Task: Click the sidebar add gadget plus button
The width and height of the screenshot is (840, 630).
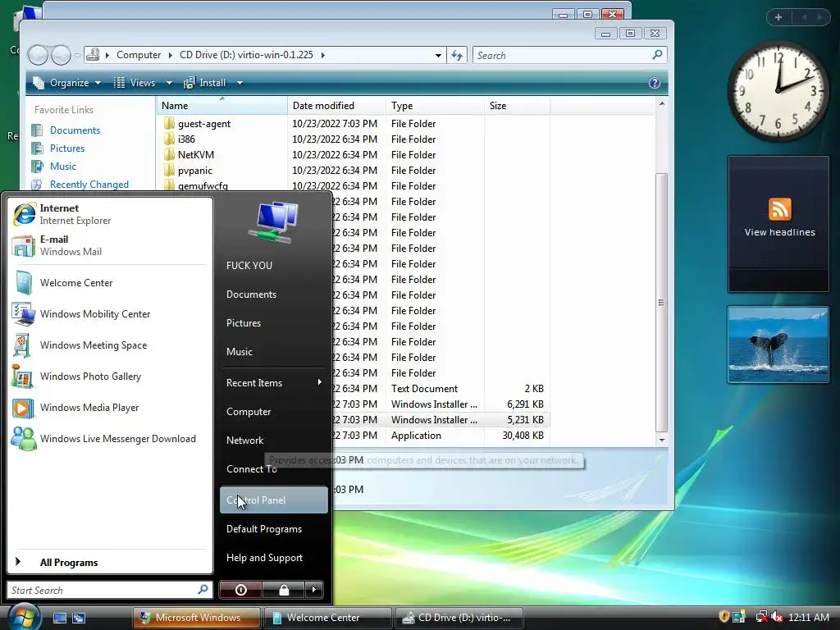Action: (x=778, y=17)
